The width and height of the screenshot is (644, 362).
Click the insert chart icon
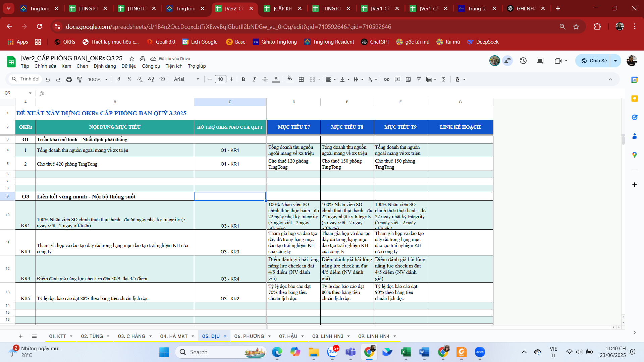[x=408, y=79]
